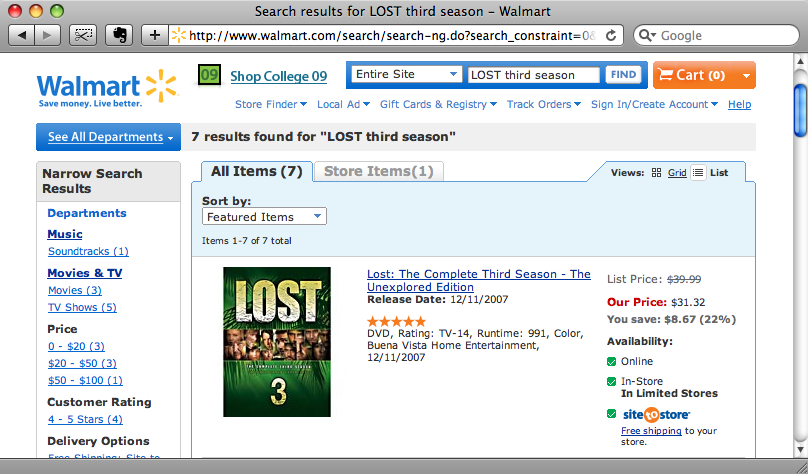Click the LOST season 3 DVD cover thumbnail

coord(277,342)
